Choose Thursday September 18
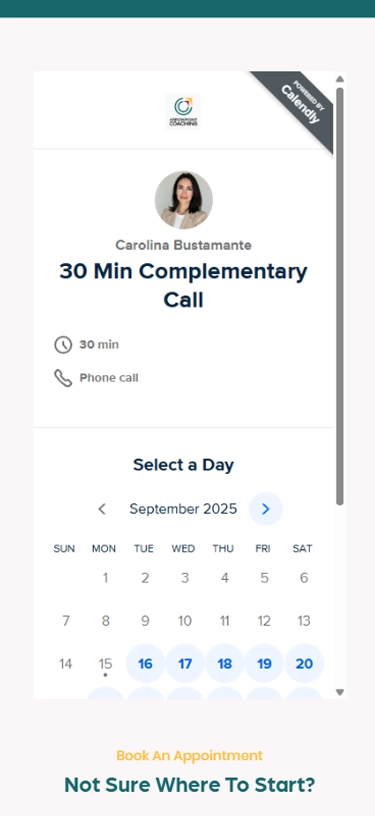This screenshot has width=375, height=816. [225, 664]
